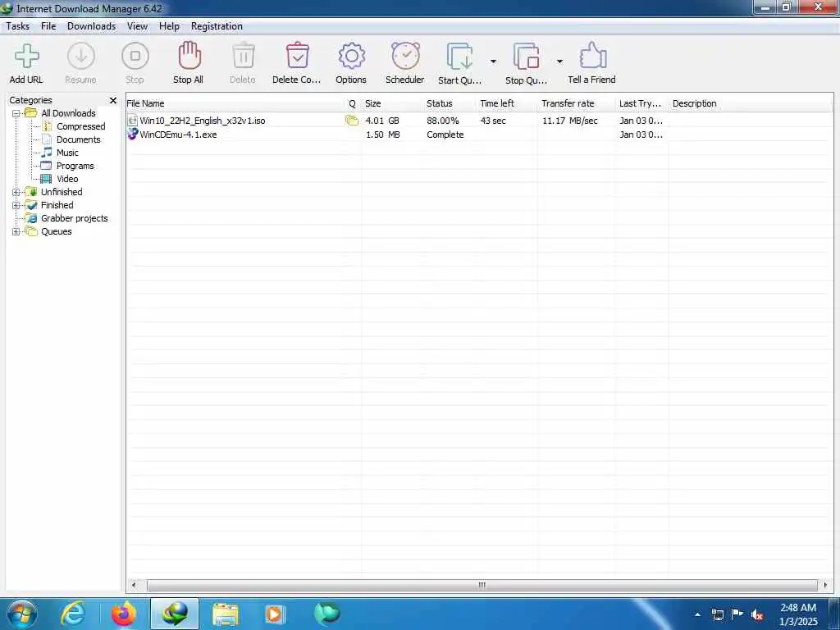Select the Compressed category

(81, 126)
